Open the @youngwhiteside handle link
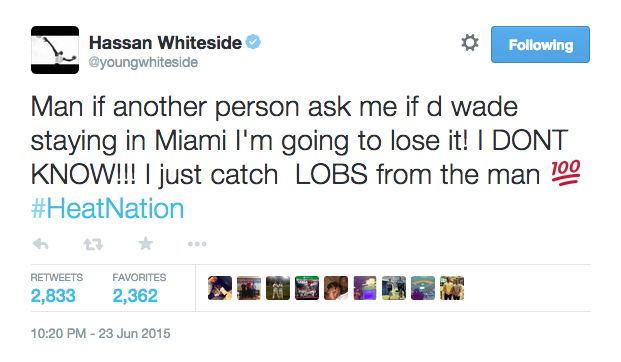 [143, 62]
